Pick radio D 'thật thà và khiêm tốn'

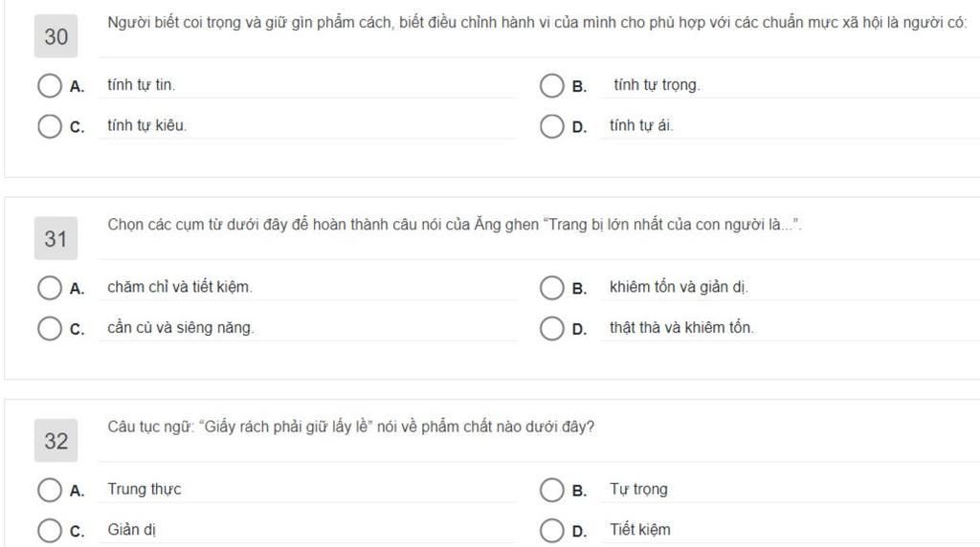[x=552, y=328]
